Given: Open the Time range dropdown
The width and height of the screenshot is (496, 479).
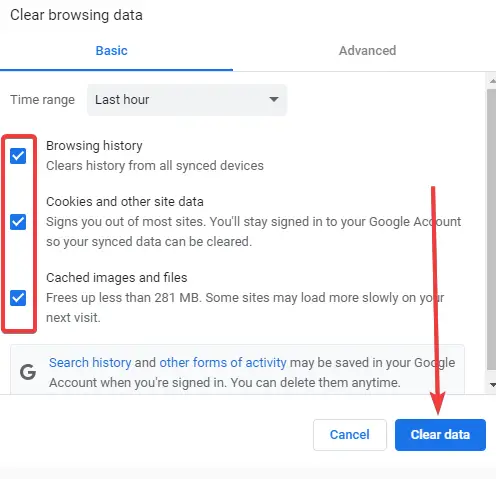Looking at the screenshot, I should coord(187,100).
